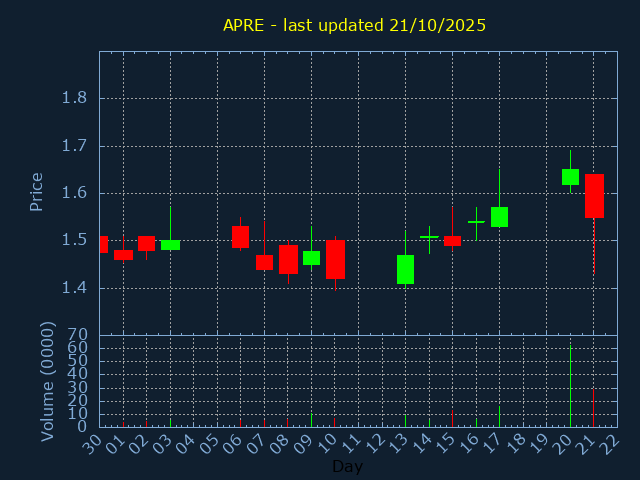Click the 70 volume tick label

[77, 335]
